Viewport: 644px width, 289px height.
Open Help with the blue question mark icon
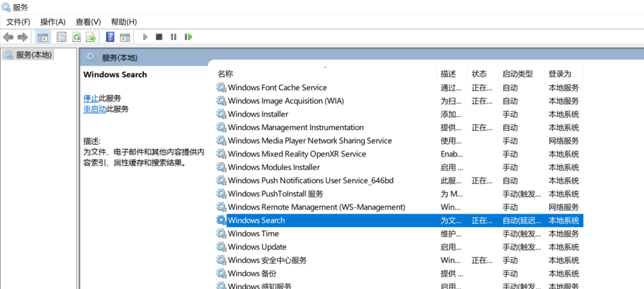110,37
